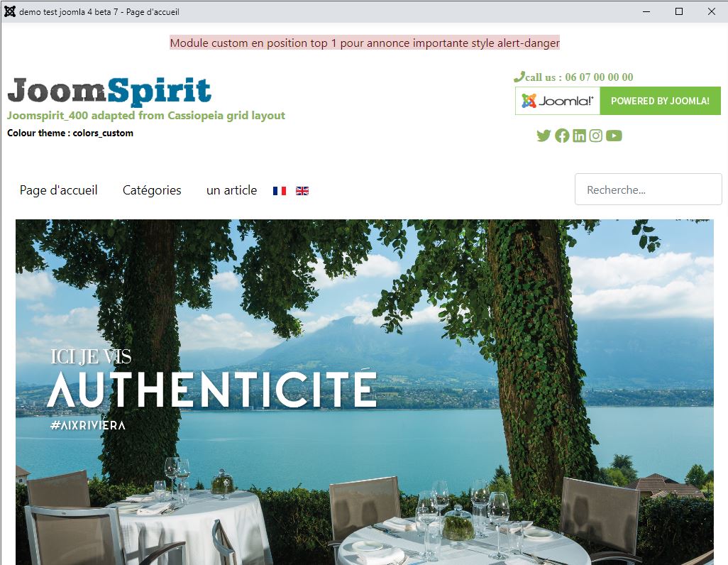Viewport: 728px width, 565px height.
Task: Switch language with the French flag
Action: tap(280, 190)
